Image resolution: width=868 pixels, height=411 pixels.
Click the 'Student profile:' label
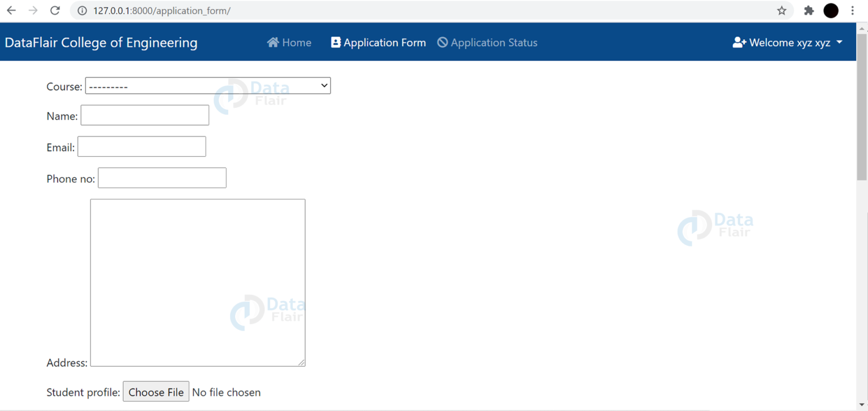pyautogui.click(x=83, y=392)
